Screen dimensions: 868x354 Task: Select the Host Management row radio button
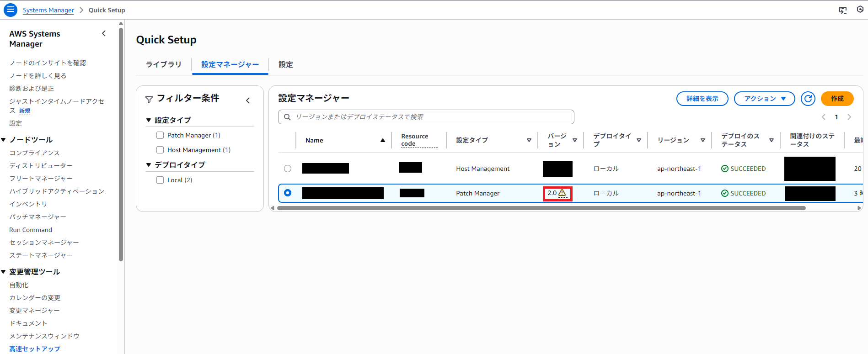point(288,169)
